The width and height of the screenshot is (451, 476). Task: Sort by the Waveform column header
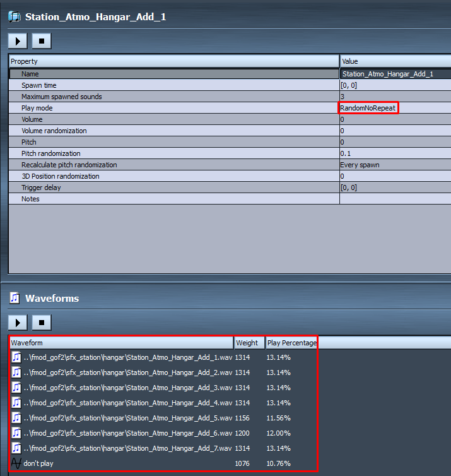[120, 343]
